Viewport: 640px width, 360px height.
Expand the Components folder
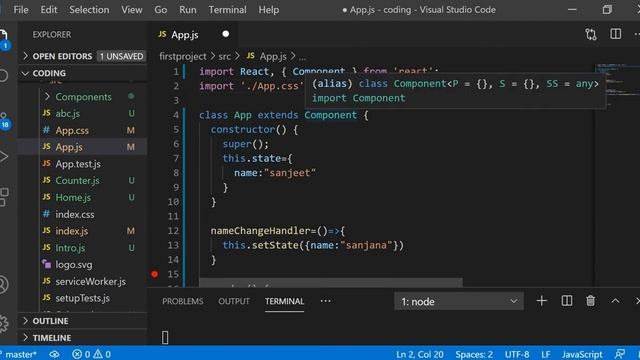point(83,97)
